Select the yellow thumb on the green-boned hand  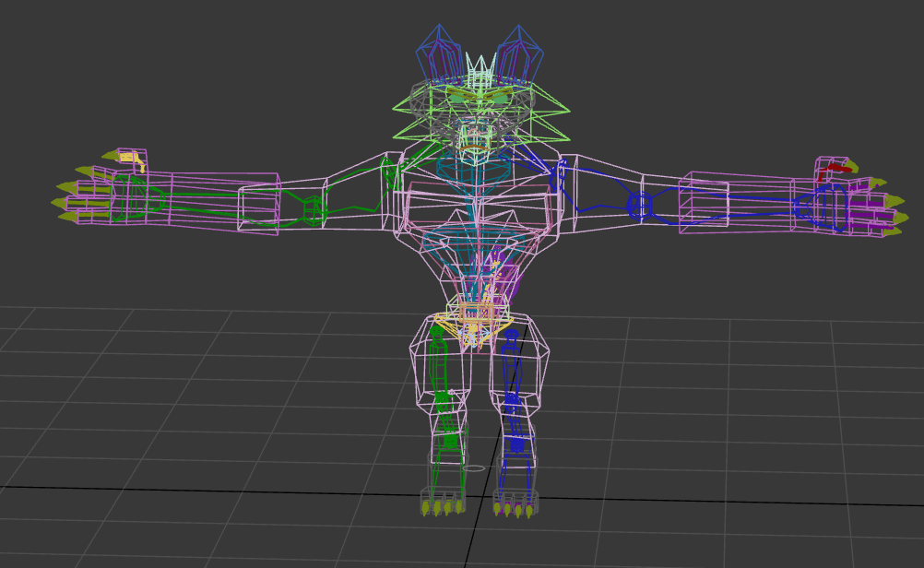[134, 160]
